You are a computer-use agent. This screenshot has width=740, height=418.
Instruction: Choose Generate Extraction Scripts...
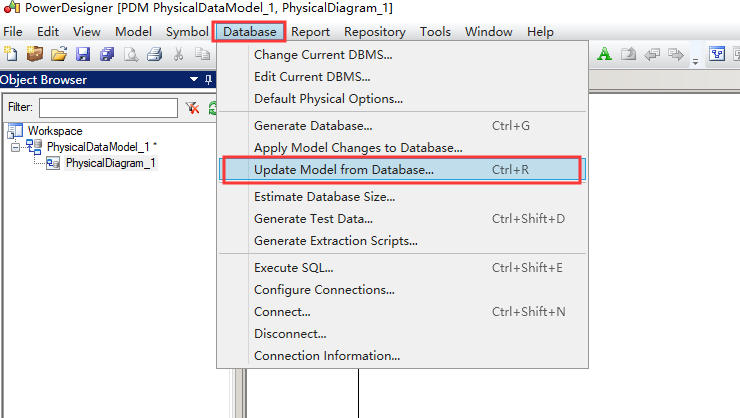click(x=403, y=241)
